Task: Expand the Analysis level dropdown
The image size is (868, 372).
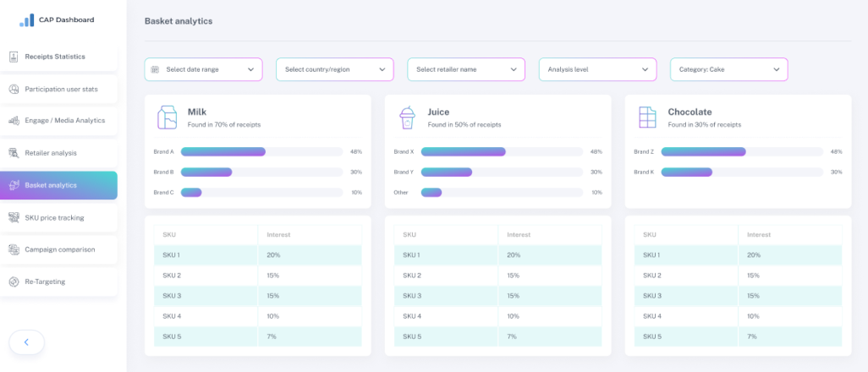Action: [597, 69]
